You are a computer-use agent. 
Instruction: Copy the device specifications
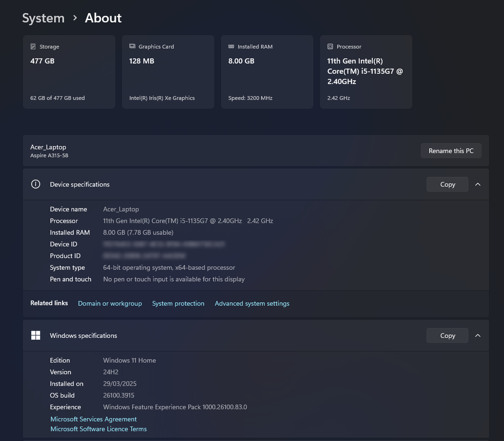[447, 184]
